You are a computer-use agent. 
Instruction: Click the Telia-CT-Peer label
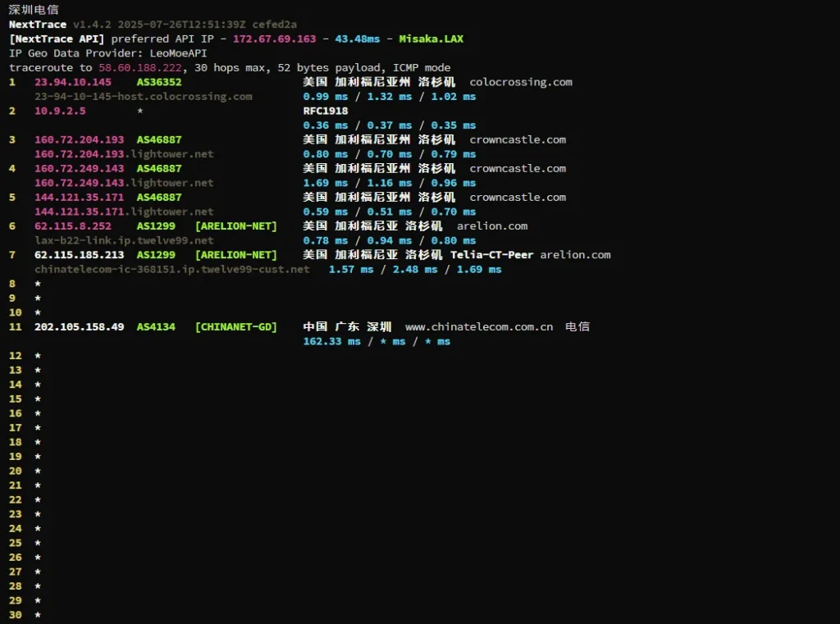[491, 254]
